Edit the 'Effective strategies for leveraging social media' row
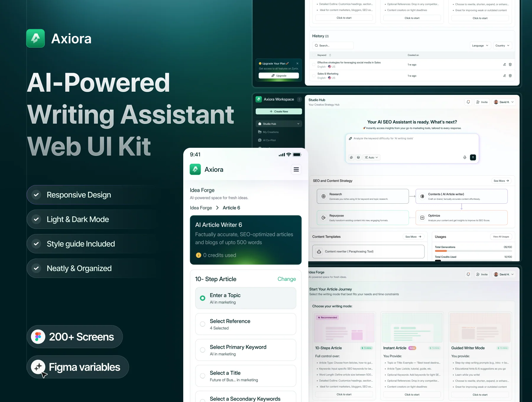 (x=505, y=64)
